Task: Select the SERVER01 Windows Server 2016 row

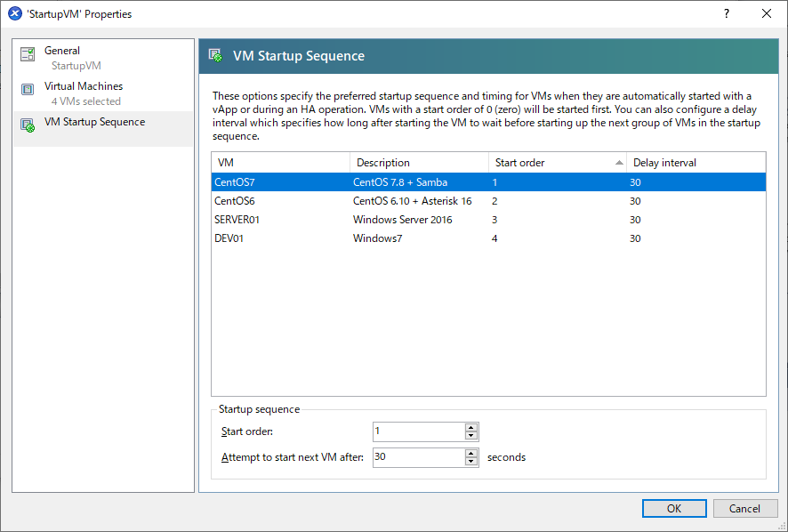Action: 488,219
